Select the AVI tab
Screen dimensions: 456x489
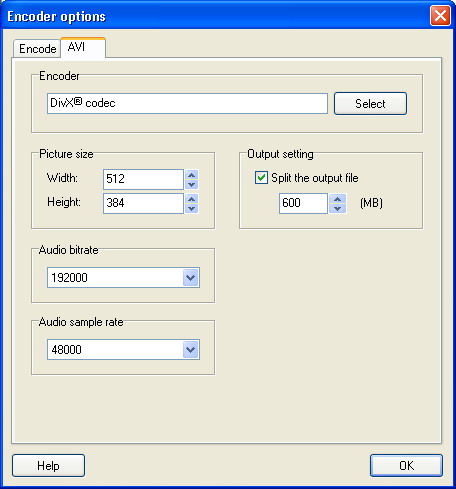pyautogui.click(x=83, y=47)
